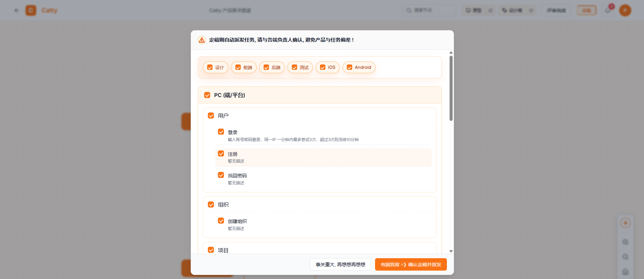Open the notification bell

click(608, 10)
